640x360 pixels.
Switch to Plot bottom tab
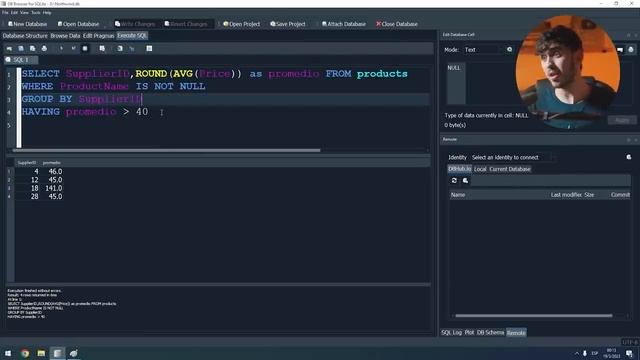[469, 333]
